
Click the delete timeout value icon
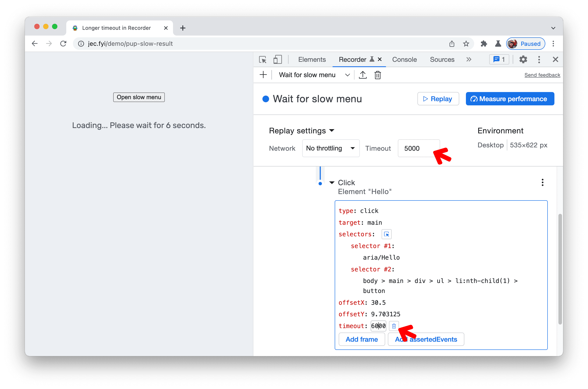[x=393, y=326]
